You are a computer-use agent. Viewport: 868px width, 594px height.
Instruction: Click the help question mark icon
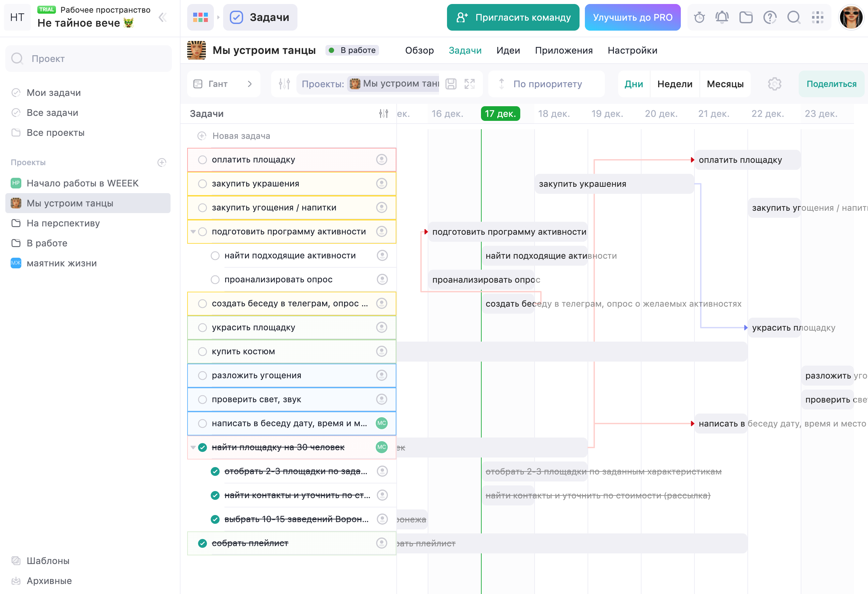tap(769, 17)
